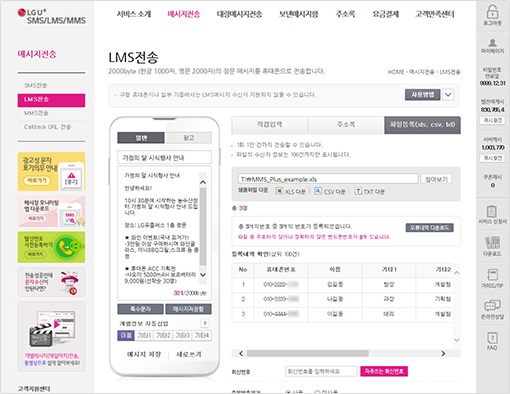Click the 회신번호 input field
The image size is (510, 394).
pyautogui.click(x=321, y=371)
